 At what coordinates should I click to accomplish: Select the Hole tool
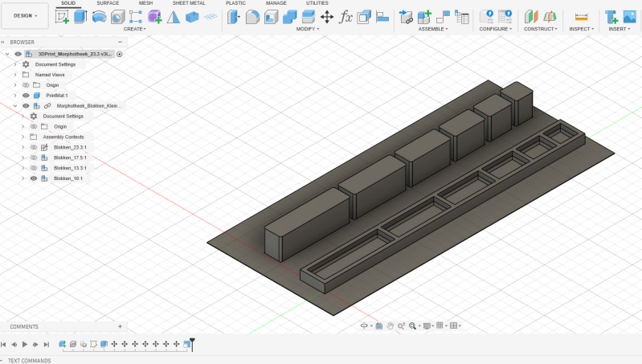point(118,17)
